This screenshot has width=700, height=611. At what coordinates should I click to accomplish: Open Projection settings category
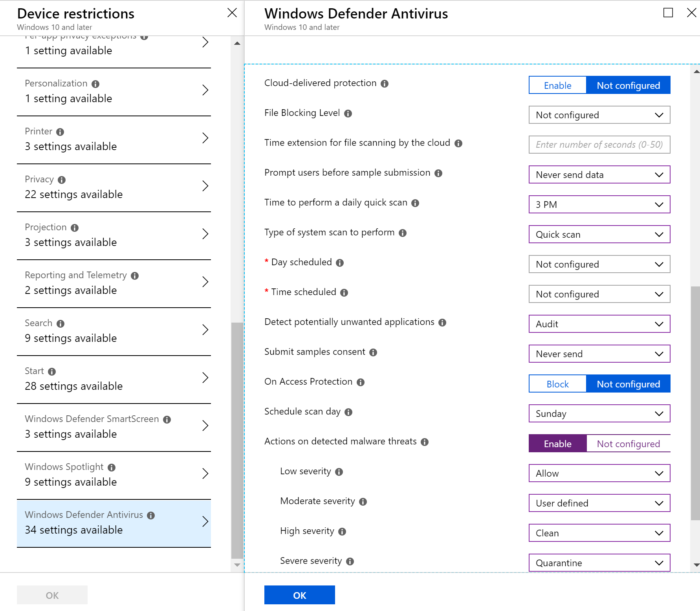coord(114,236)
